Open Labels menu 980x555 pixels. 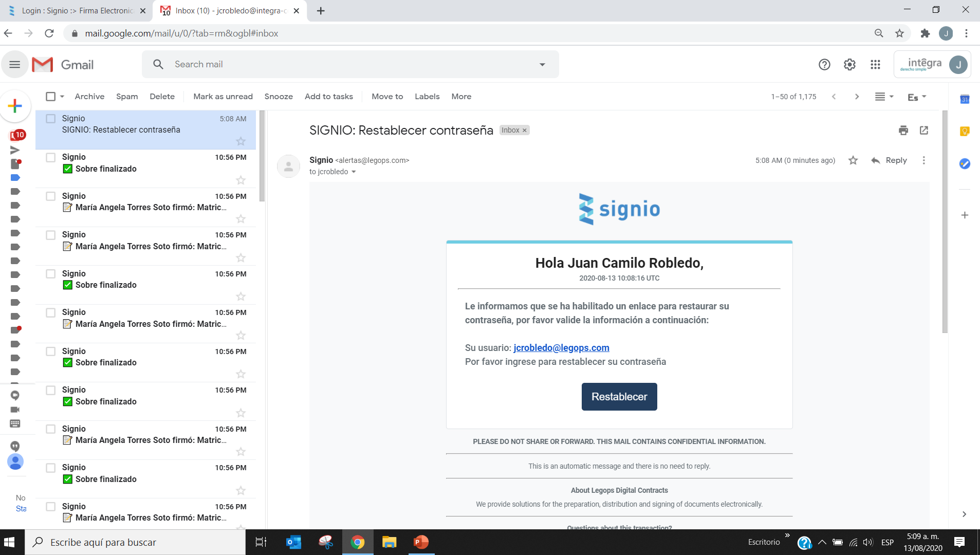(x=427, y=97)
